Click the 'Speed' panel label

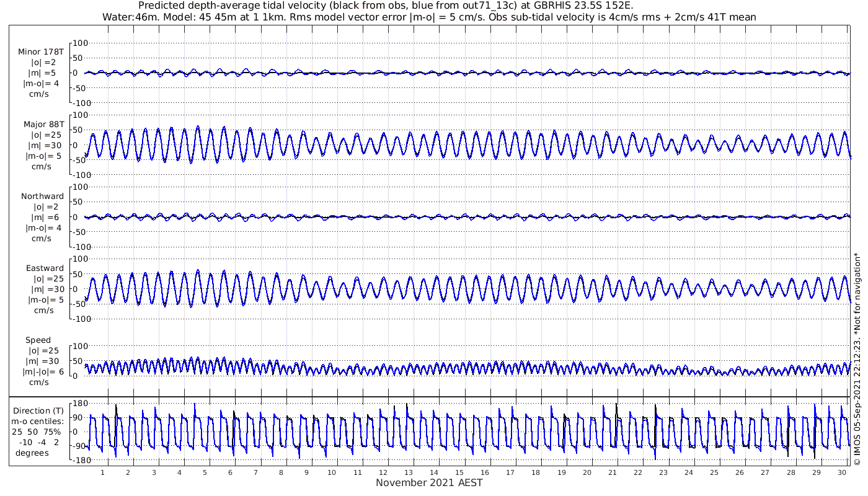pos(38,340)
